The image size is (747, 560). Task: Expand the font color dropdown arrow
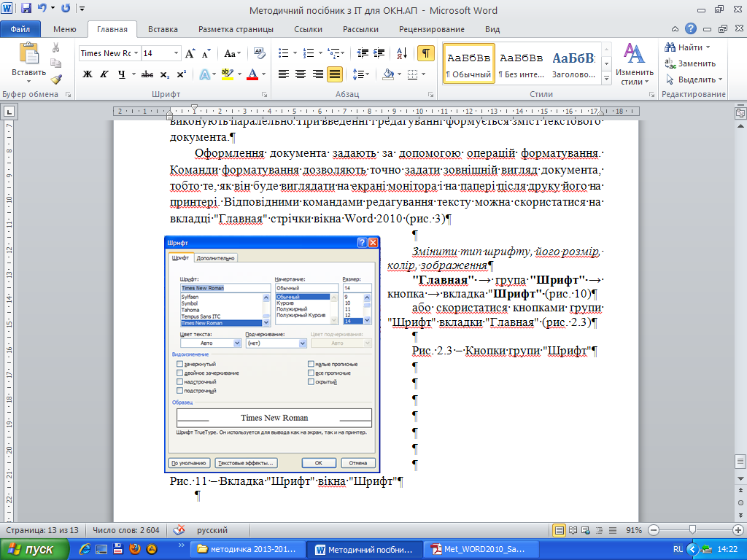pos(263,74)
